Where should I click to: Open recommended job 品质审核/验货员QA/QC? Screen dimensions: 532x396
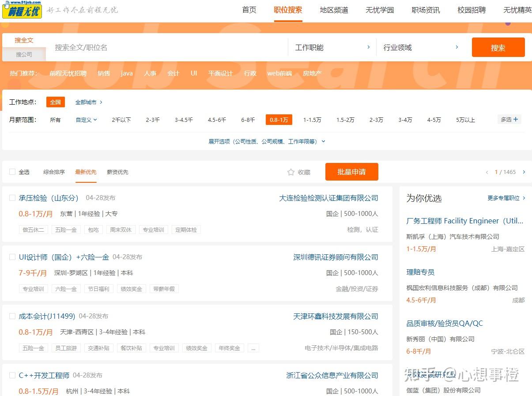tap(445, 324)
